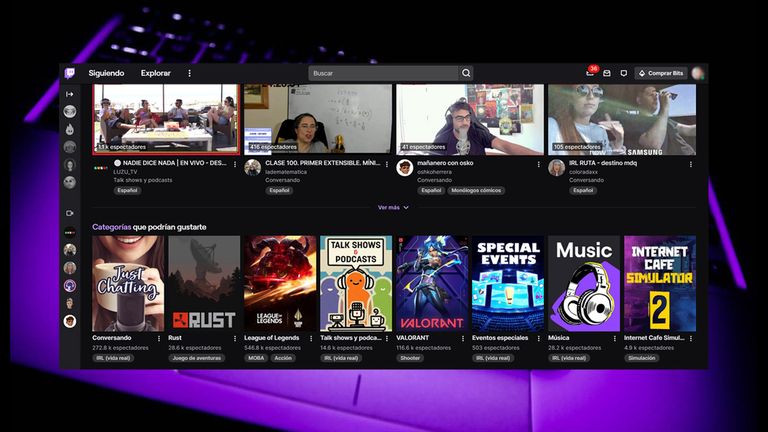Image resolution: width=768 pixels, height=432 pixels.
Task: Click the Simulación tag
Action: tap(642, 358)
